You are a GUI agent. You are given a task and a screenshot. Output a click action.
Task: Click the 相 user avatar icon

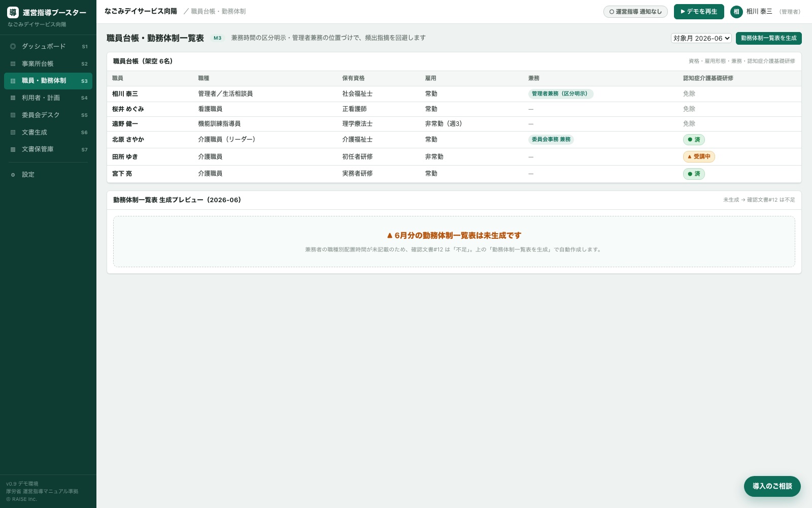736,12
